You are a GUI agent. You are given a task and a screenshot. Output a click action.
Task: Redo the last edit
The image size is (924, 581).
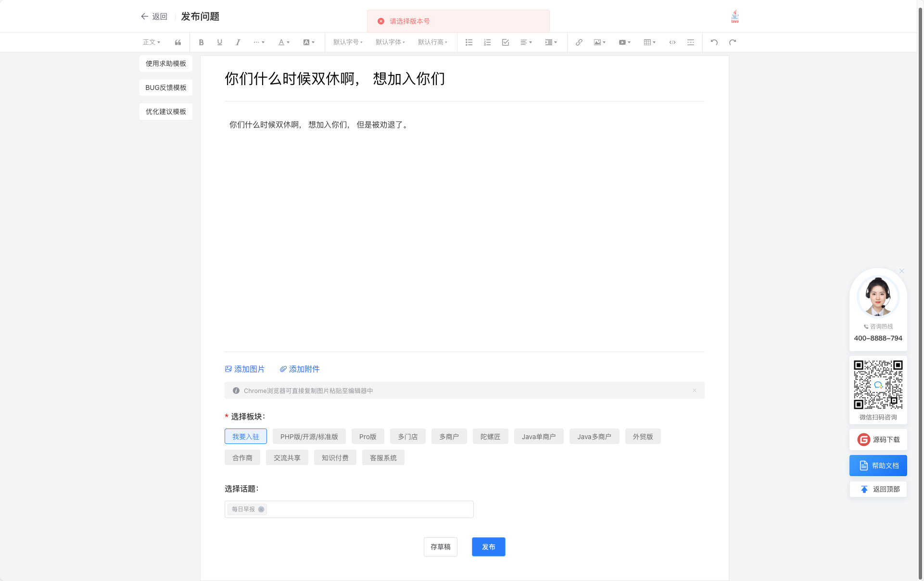[x=733, y=42]
